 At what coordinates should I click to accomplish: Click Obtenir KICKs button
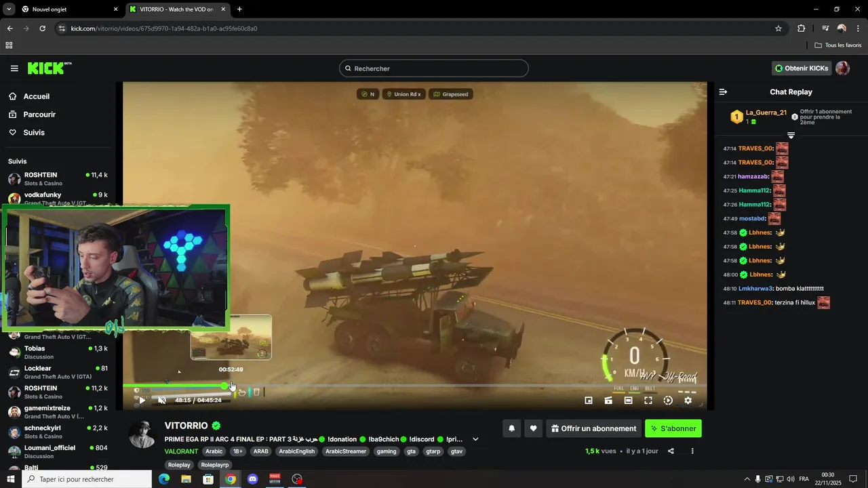click(802, 68)
